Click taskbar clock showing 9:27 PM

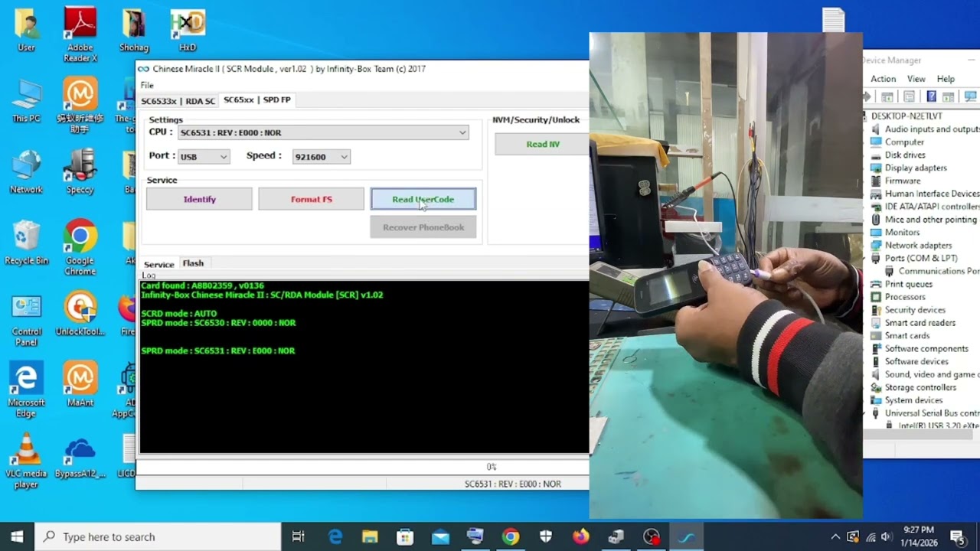(919, 536)
